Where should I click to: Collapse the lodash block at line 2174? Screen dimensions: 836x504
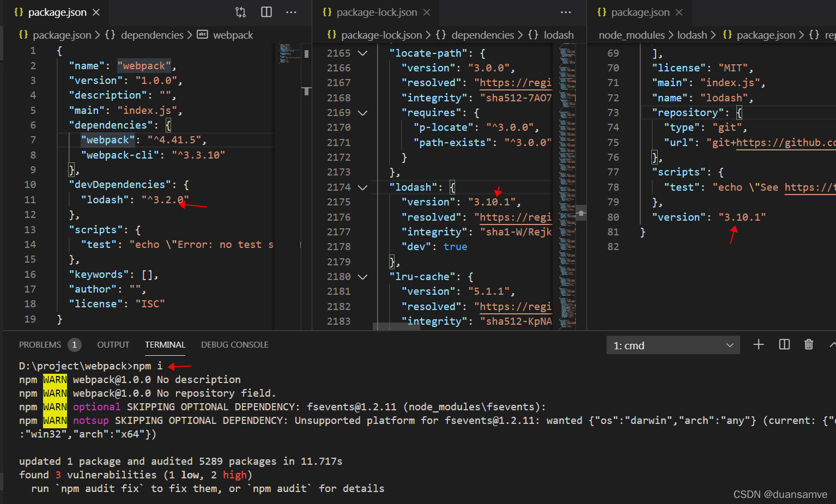362,187
